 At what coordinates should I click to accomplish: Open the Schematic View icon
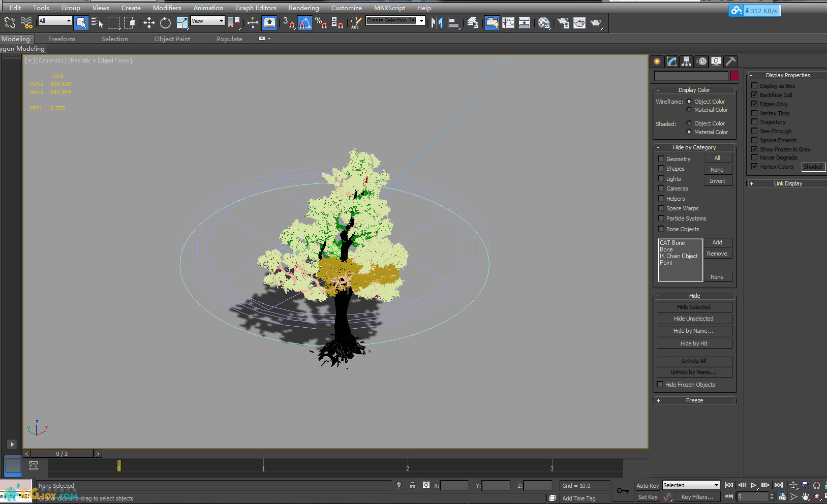524,22
